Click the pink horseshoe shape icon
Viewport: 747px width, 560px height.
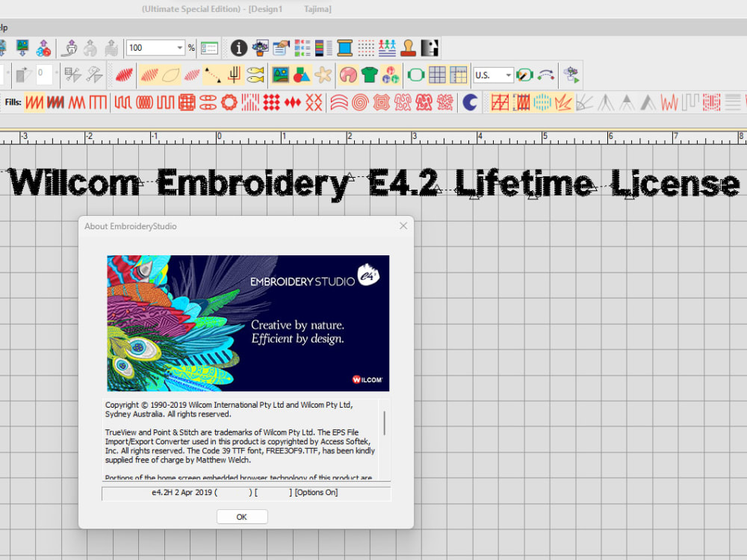348,75
